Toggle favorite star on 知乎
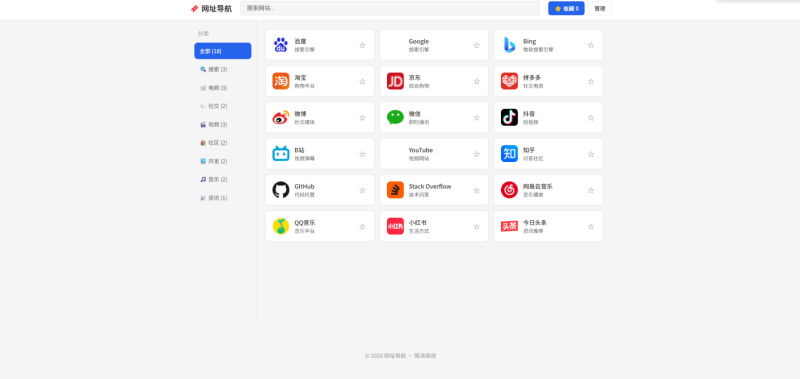 pos(591,154)
